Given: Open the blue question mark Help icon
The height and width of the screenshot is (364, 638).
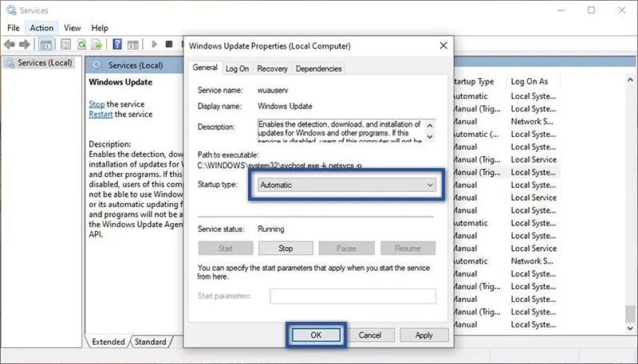Looking at the screenshot, I should tap(117, 44).
